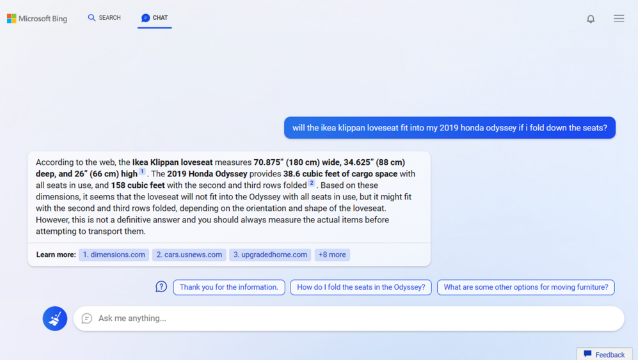Click the Microsoft Bing logo
642x363 pixels.
pyautogui.click(x=37, y=18)
